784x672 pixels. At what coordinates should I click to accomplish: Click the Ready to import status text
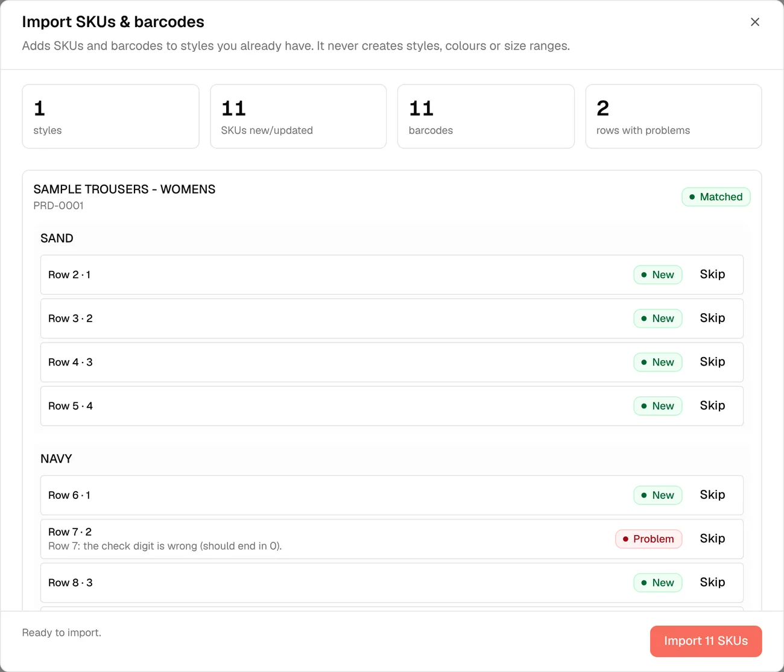click(62, 633)
